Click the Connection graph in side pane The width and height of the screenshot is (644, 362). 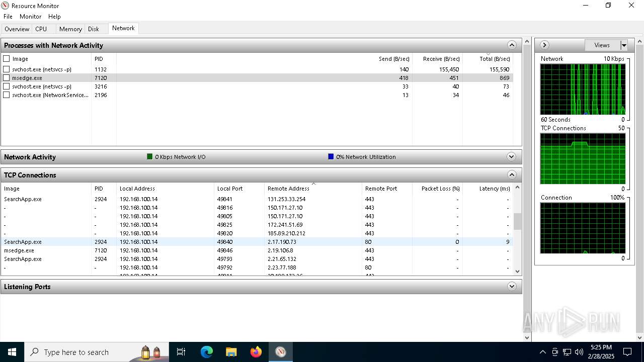click(x=583, y=228)
